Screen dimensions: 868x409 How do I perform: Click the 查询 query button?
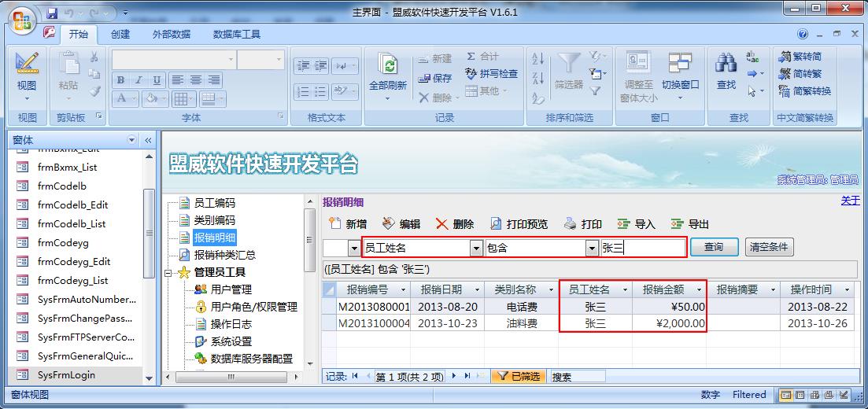(714, 247)
